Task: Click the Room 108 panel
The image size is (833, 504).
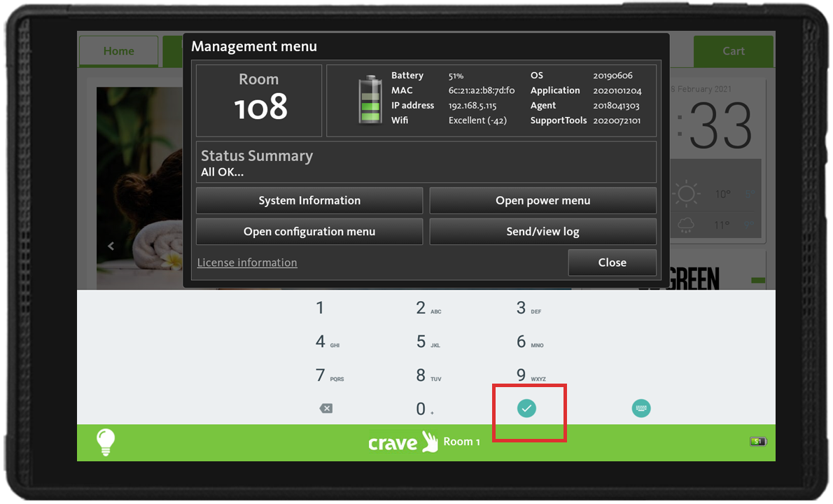Action: [x=259, y=100]
